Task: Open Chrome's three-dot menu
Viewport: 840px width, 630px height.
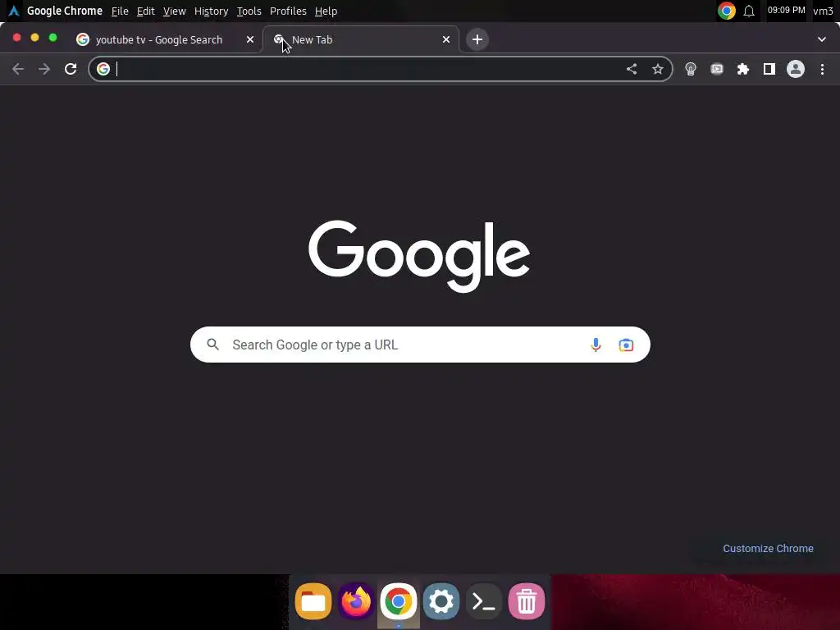Action: click(x=822, y=69)
